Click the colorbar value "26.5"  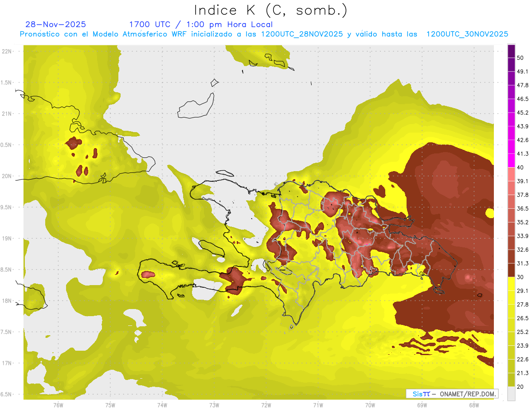point(523,318)
